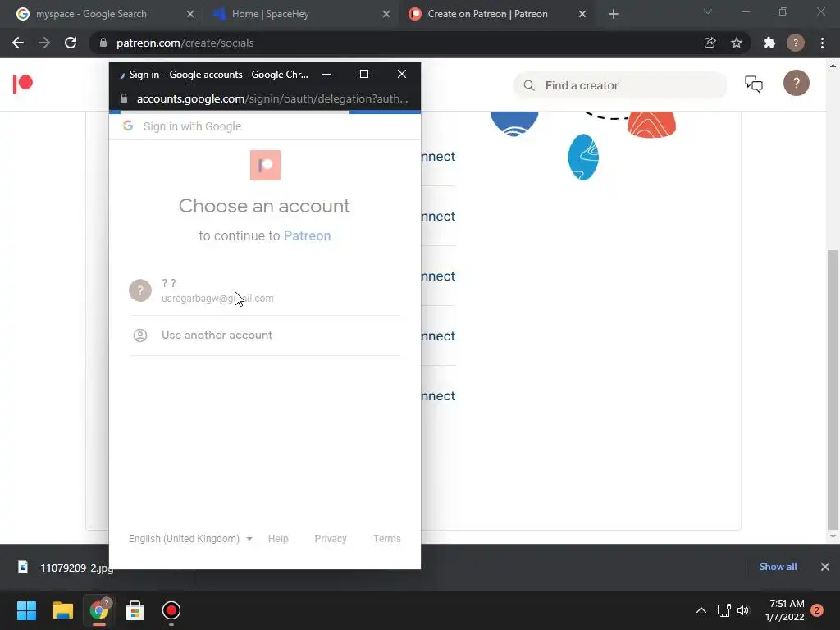
Task: Open the notification badge showing 2
Action: 817,610
